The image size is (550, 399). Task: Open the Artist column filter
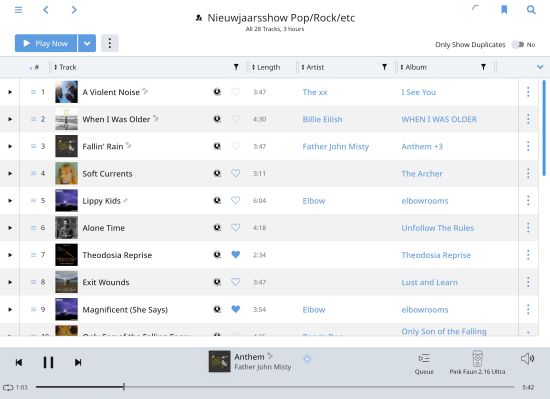(x=384, y=67)
